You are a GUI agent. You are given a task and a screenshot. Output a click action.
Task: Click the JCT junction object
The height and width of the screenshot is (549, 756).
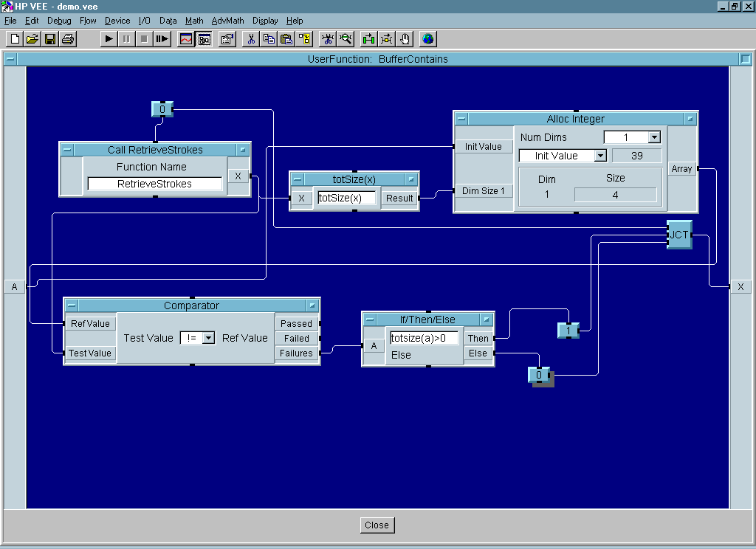coord(679,235)
